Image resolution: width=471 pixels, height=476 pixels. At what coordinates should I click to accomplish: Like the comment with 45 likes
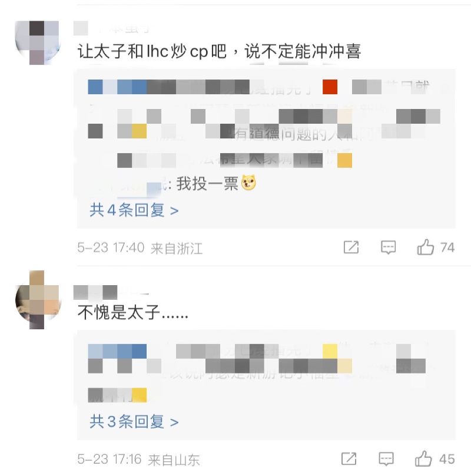pos(423,459)
